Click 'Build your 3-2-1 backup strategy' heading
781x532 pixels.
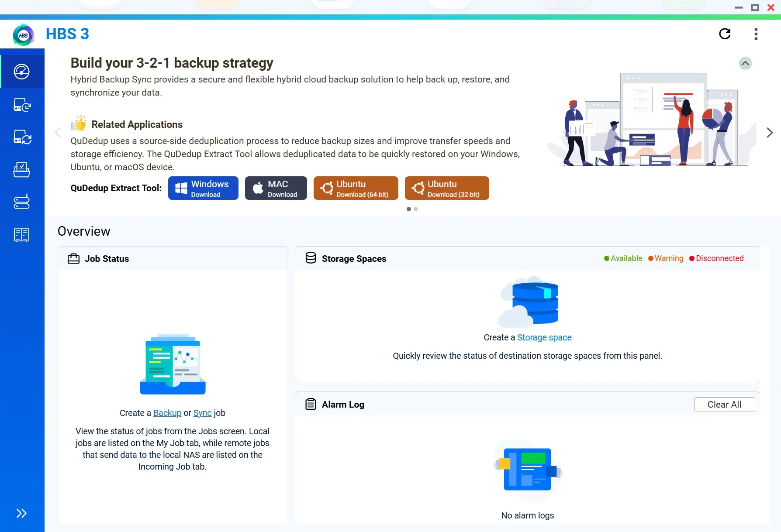click(x=172, y=63)
